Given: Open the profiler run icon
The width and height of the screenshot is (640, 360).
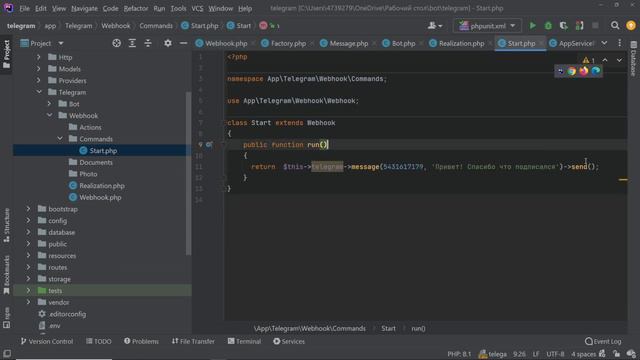Looking at the screenshot, I should pos(580,26).
